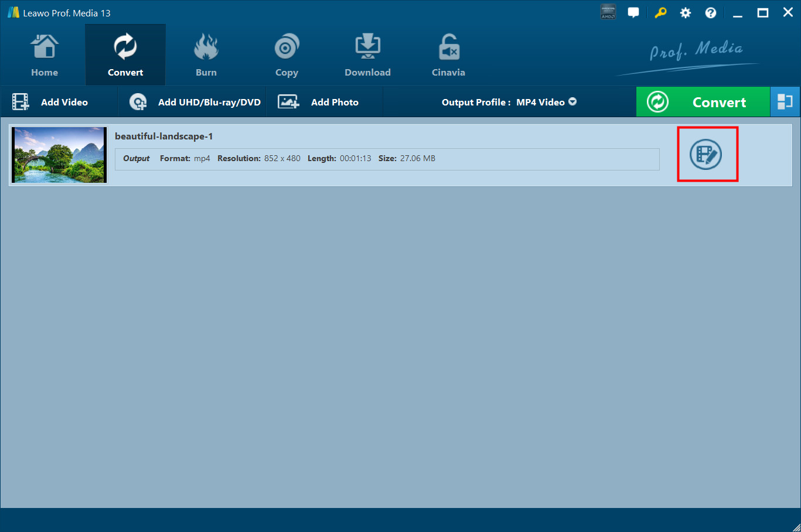The height and width of the screenshot is (532, 801).
Task: Click the Add UHD/Blu-ray/DVD disc icon
Action: pos(138,102)
